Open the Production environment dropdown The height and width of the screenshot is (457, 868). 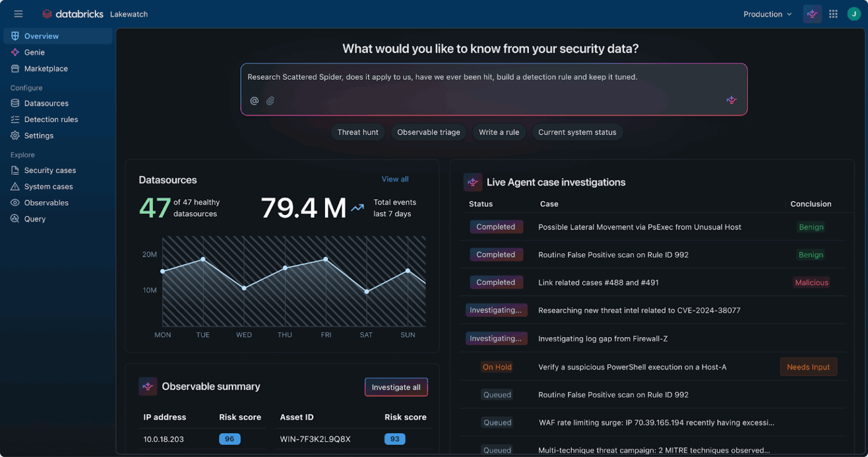click(767, 14)
